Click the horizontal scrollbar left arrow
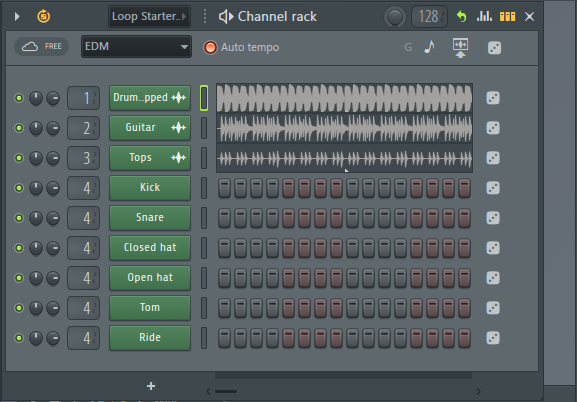The height and width of the screenshot is (402, 577). pyautogui.click(x=208, y=391)
